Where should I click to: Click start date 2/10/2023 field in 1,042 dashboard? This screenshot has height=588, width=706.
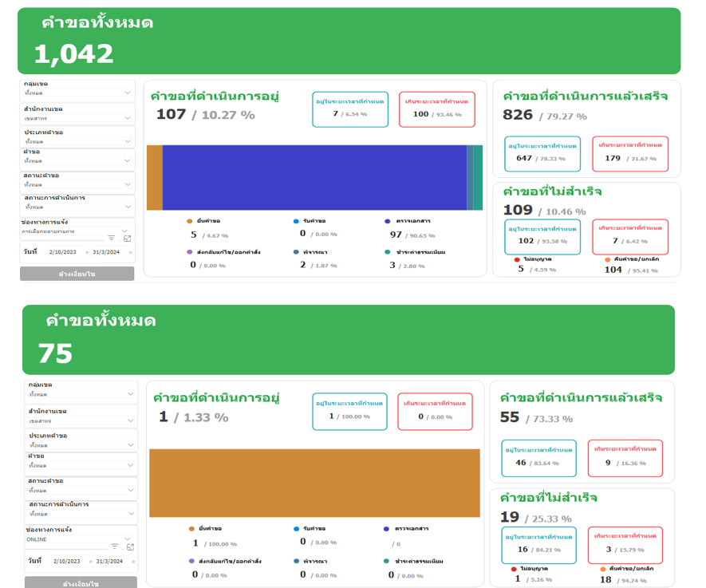click(x=62, y=252)
